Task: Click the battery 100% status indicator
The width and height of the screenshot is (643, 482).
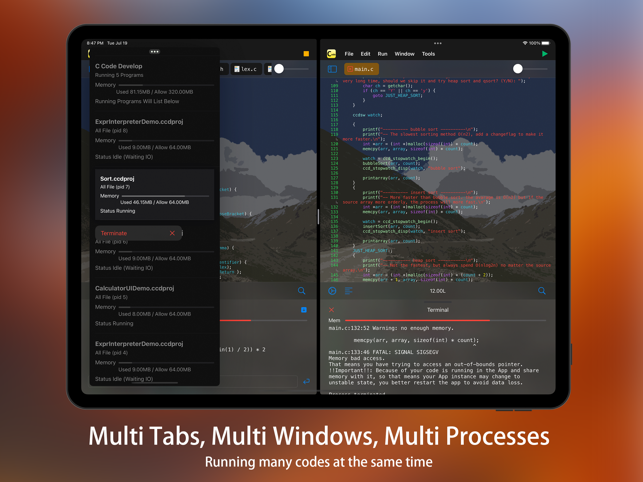Action: click(539, 43)
